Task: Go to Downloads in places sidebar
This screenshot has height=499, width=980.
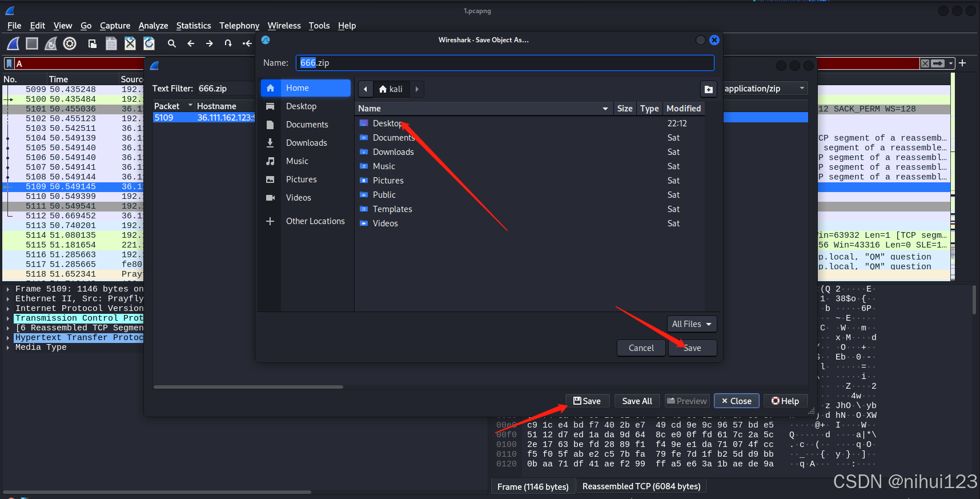Action: coord(306,143)
